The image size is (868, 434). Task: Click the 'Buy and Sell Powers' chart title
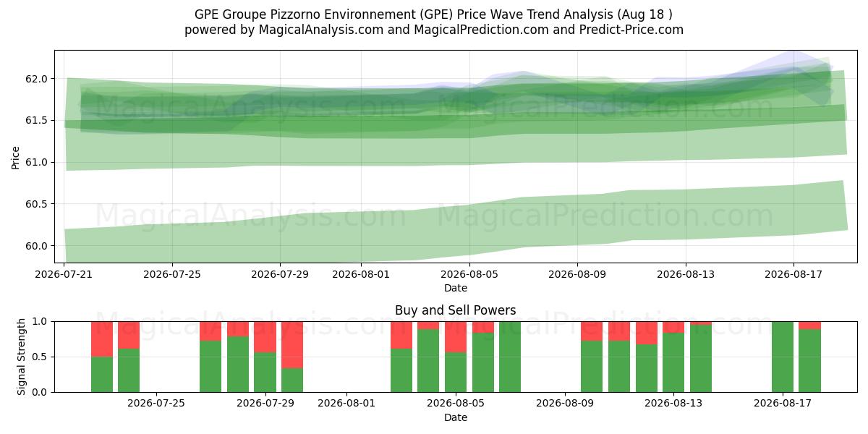coord(456,310)
